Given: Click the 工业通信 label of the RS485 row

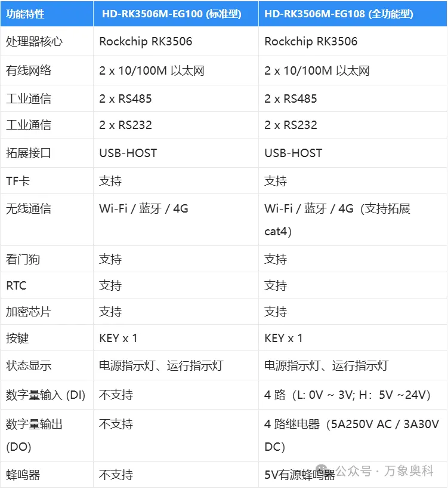Looking at the screenshot, I should 29,99.
